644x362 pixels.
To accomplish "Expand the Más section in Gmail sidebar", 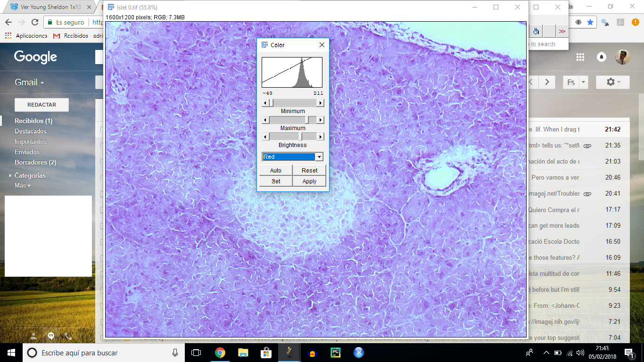I will (x=22, y=186).
